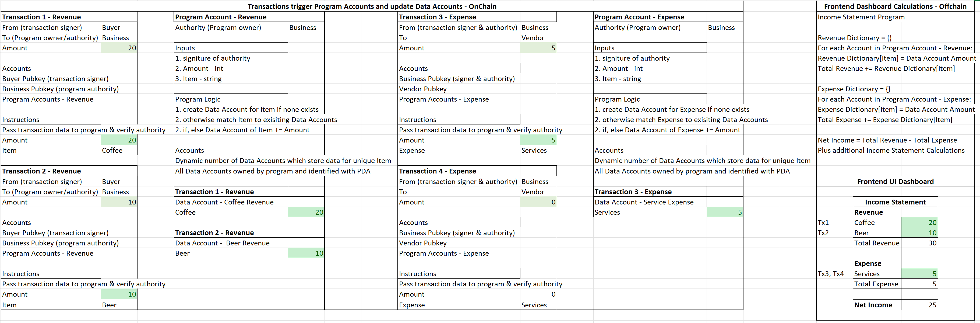Click Transaction 1 - Revenue header cell

click(x=42, y=17)
